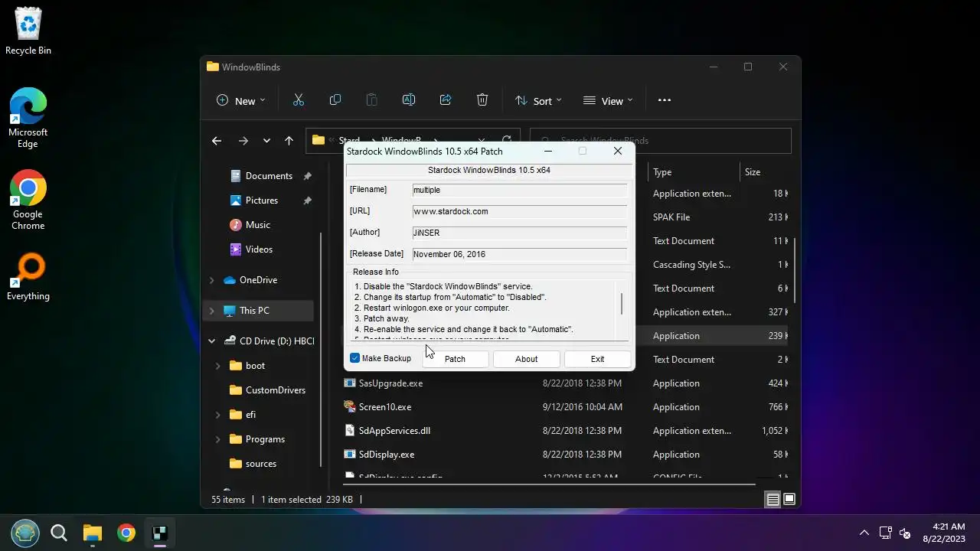980x551 pixels.
Task: Click the Delete trash icon
Action: coord(482,100)
